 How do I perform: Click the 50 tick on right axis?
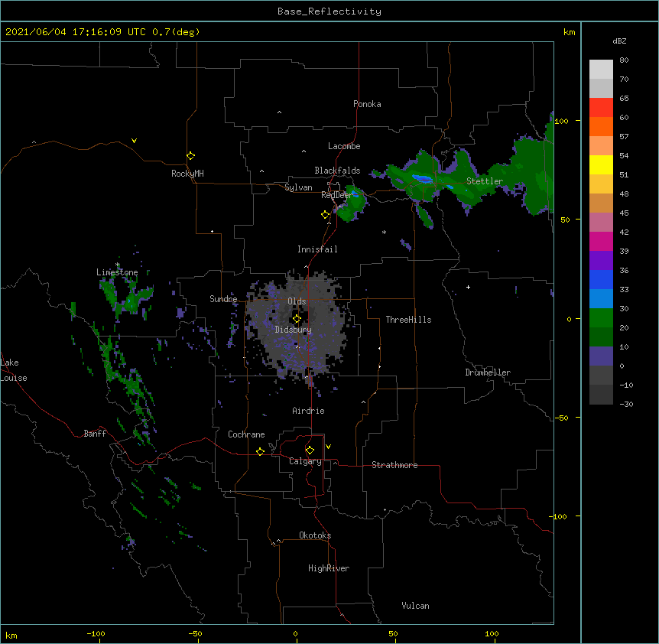point(565,220)
